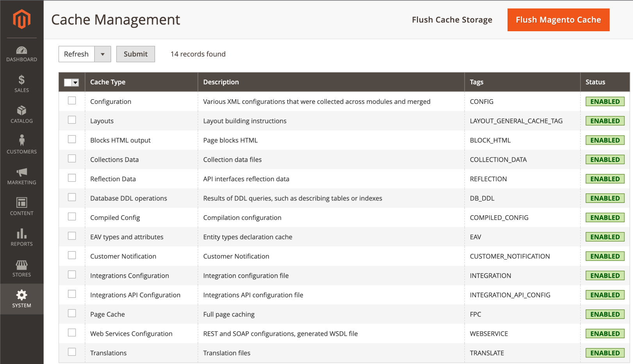Check the Customer Notification checkbox
This screenshot has height=364, width=633.
72,255
